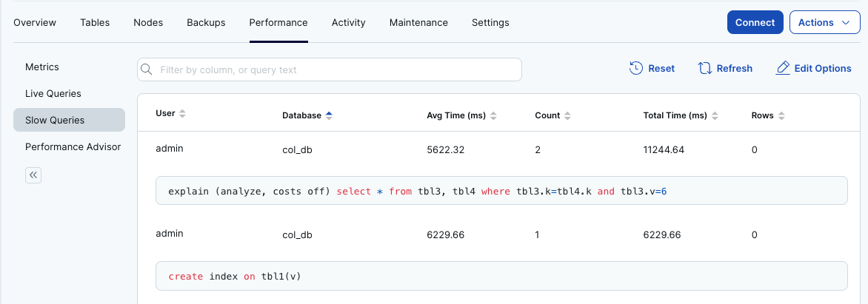Sort by Total Time column arrows

click(715, 115)
